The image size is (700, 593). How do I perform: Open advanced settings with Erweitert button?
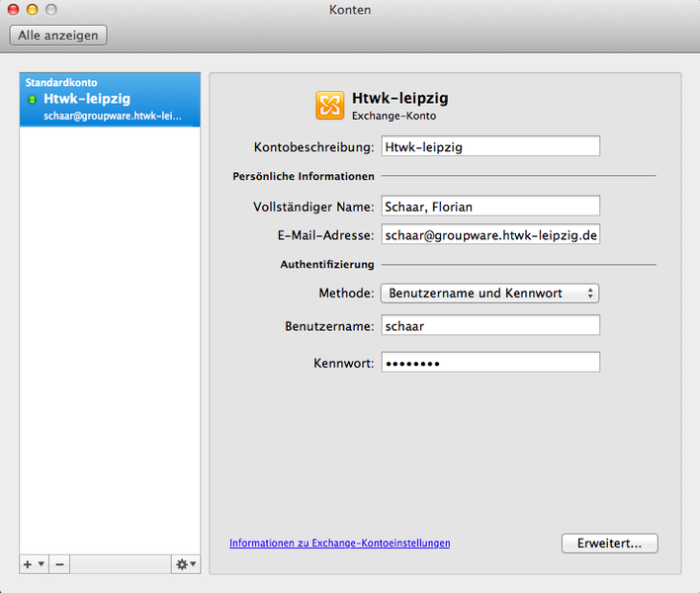coord(609,543)
